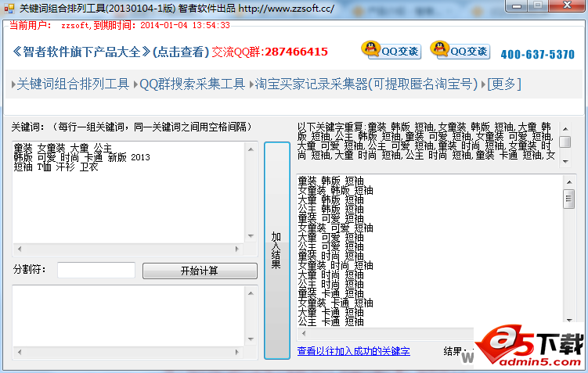Click the [更多] link

click(x=504, y=84)
